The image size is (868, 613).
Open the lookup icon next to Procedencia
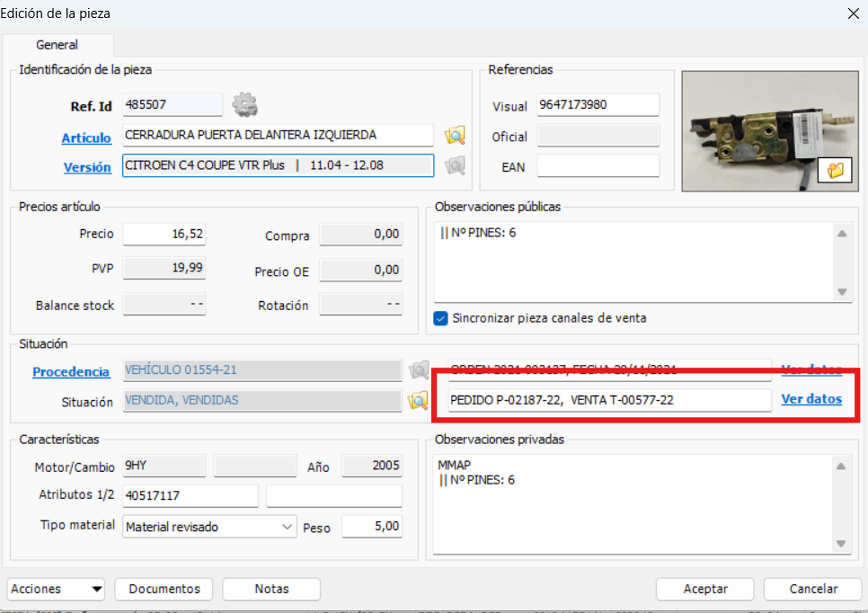click(x=417, y=371)
